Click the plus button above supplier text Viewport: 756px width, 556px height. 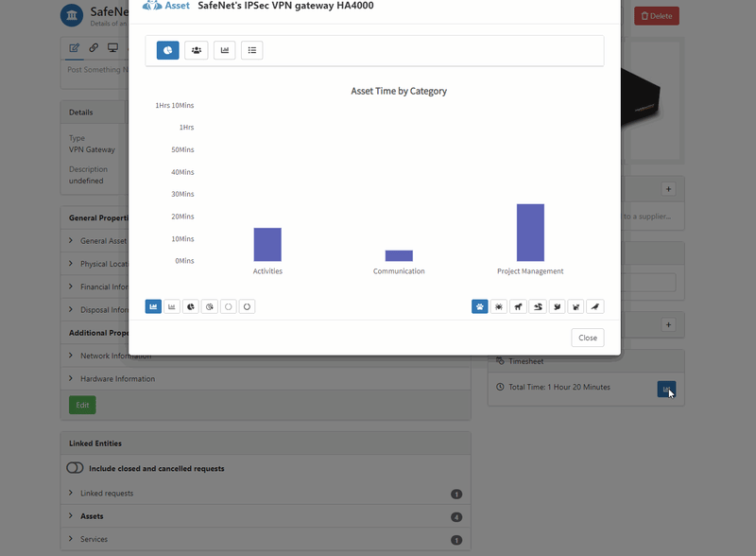[668, 189]
